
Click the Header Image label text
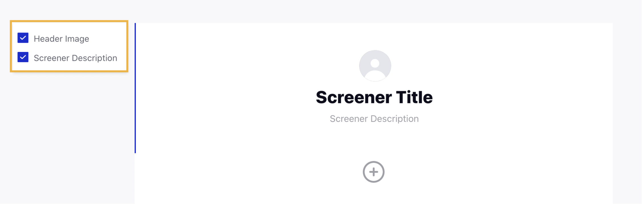coord(61,39)
